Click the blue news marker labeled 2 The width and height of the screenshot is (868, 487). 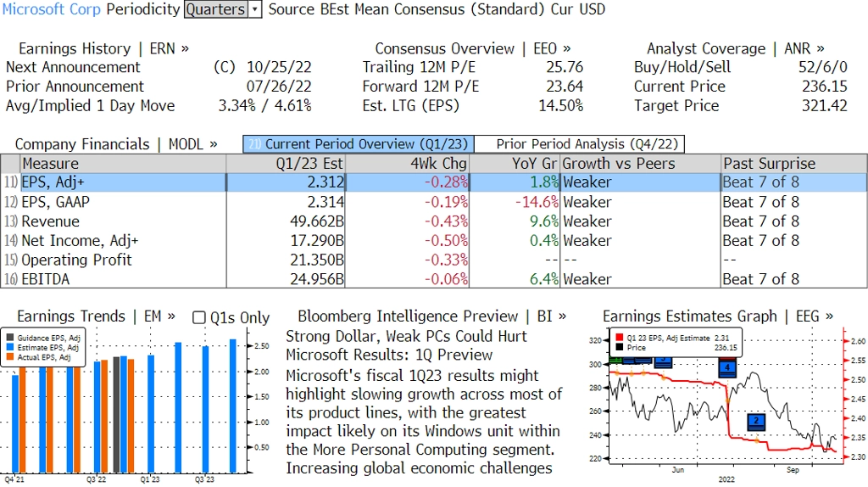point(756,421)
